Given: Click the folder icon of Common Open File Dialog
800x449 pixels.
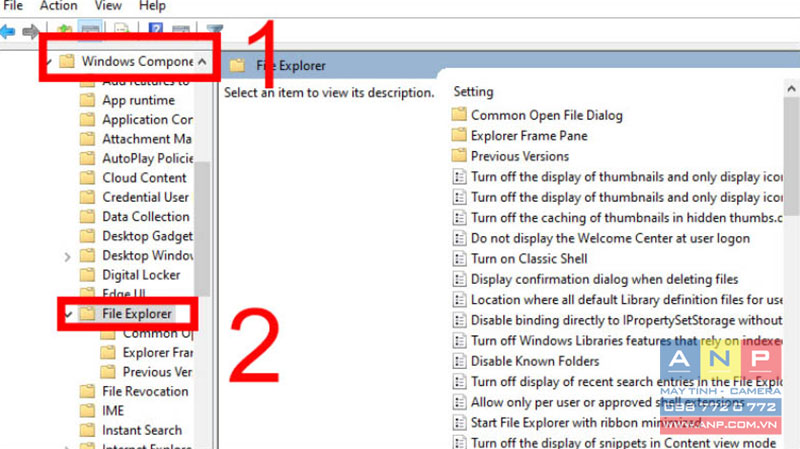Looking at the screenshot, I should [459, 114].
